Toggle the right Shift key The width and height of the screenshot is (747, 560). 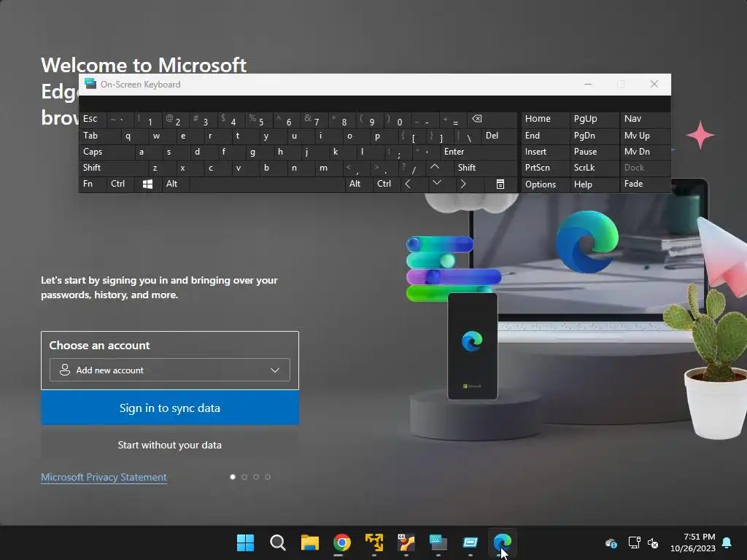tap(485, 168)
